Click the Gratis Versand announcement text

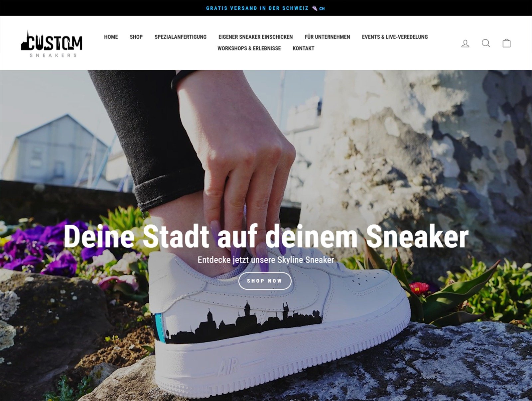257,8
